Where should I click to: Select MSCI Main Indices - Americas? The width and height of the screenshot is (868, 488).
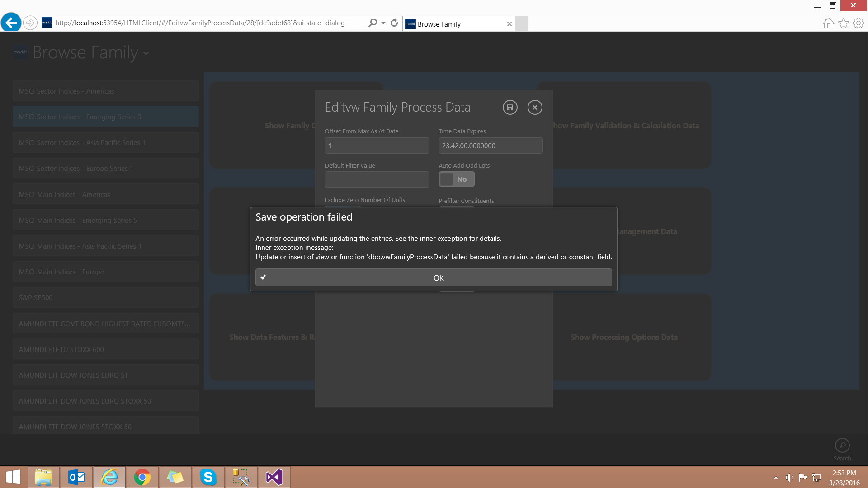105,194
